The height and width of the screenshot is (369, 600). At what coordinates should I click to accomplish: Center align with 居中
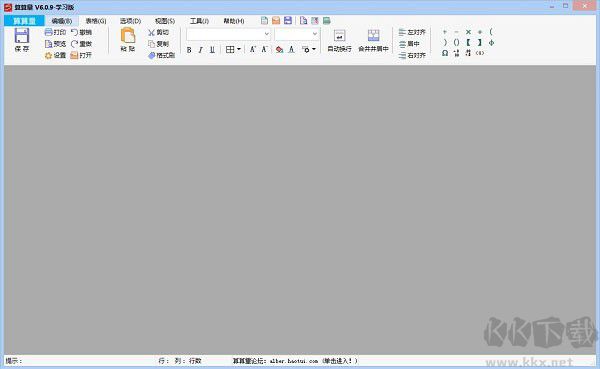(x=409, y=44)
